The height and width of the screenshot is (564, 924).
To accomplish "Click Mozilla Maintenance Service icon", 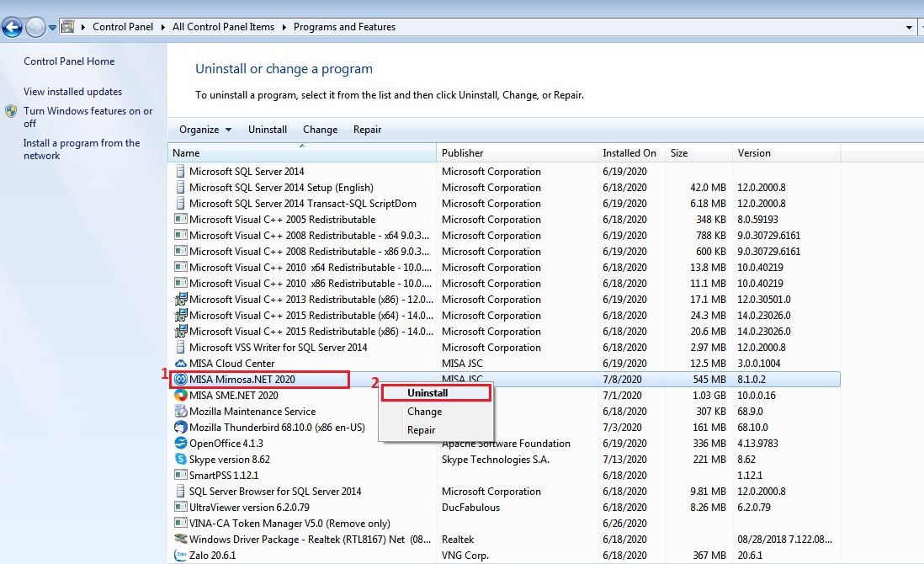I will [x=180, y=411].
